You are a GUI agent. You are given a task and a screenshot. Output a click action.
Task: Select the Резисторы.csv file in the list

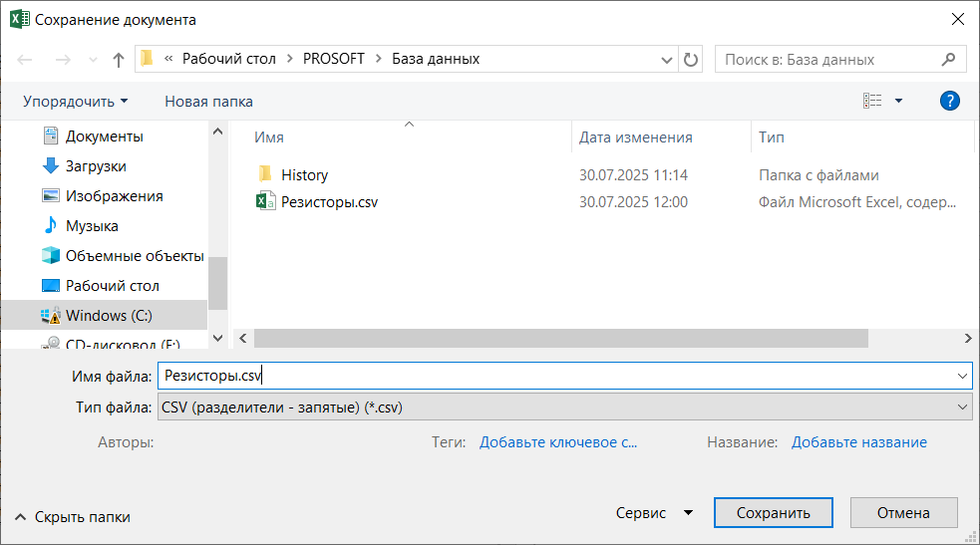329,202
